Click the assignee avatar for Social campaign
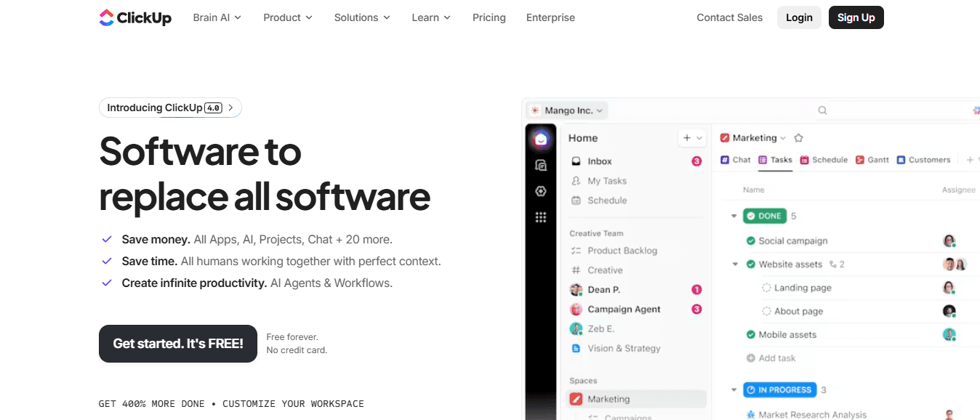The height and width of the screenshot is (420, 980). (x=949, y=241)
